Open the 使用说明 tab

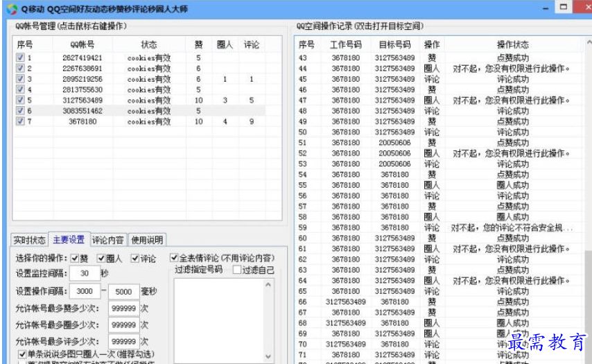click(147, 240)
